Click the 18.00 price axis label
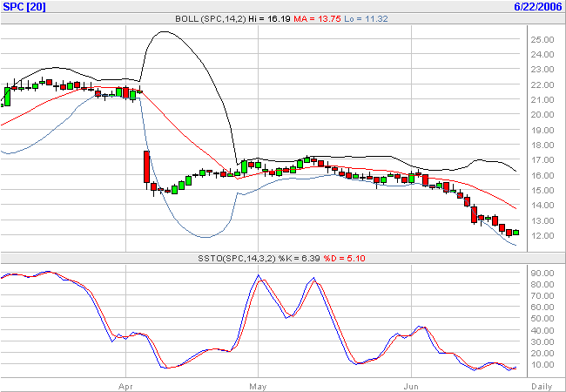 coord(542,145)
